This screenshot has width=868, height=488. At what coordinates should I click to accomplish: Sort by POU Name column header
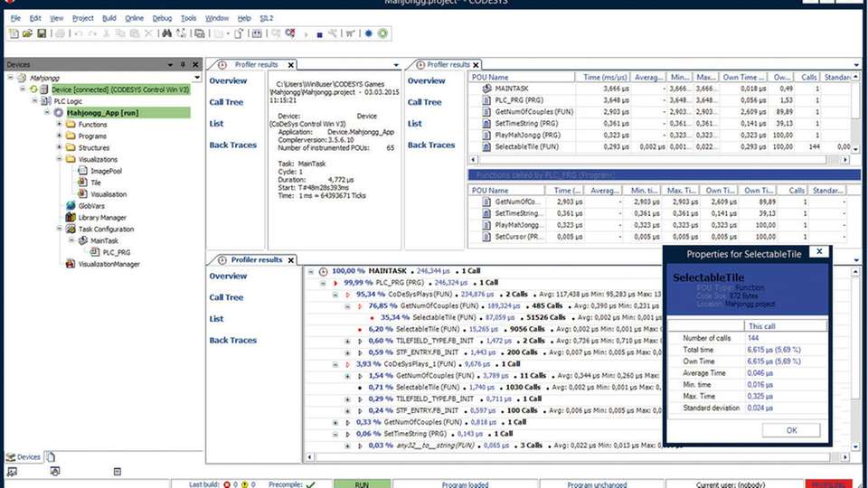pos(521,78)
